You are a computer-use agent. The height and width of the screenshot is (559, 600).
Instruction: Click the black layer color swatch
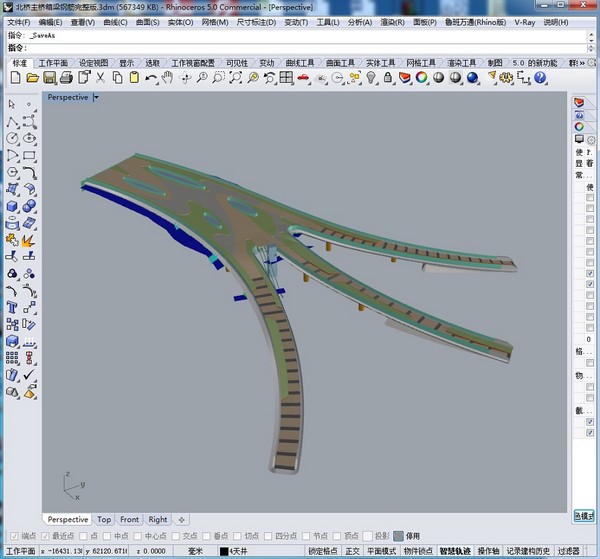[x=224, y=551]
